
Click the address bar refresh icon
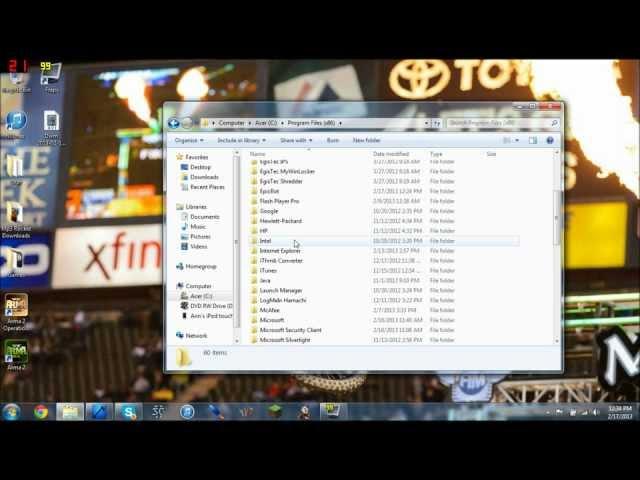click(x=437, y=123)
